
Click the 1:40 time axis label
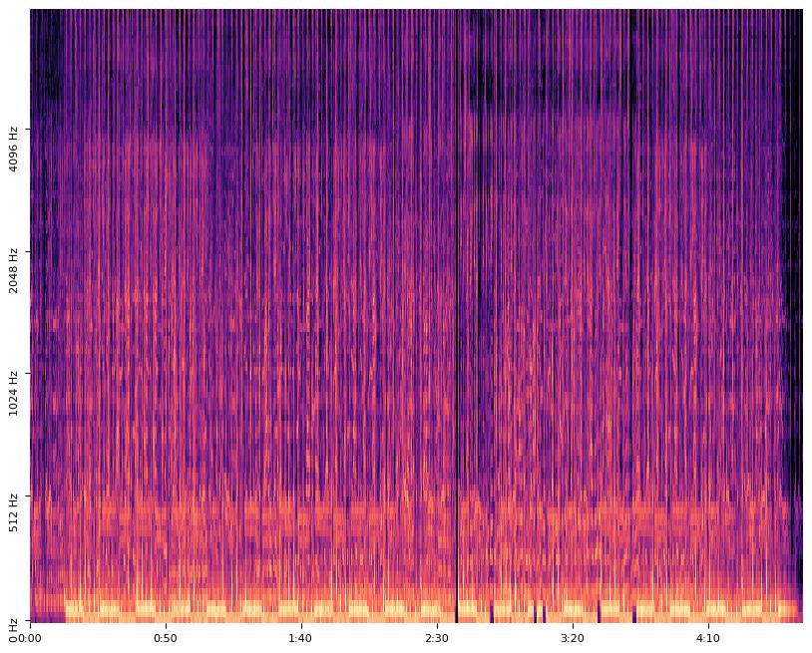point(301,638)
